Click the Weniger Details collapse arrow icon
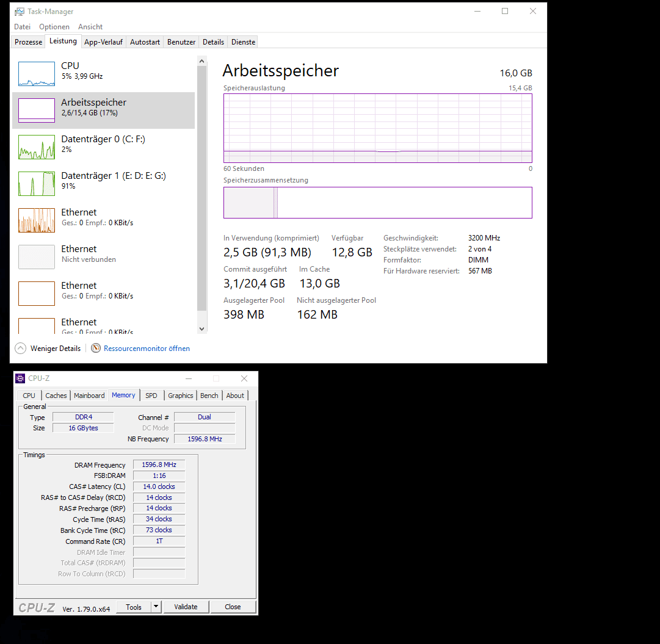 (21, 349)
